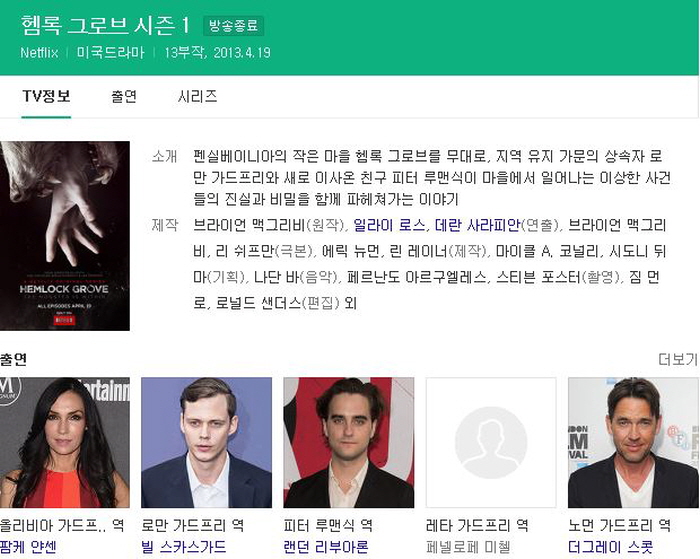Open the 팜케 얀센 name link
Viewport: 700px width, 559px height.
pos(28,547)
